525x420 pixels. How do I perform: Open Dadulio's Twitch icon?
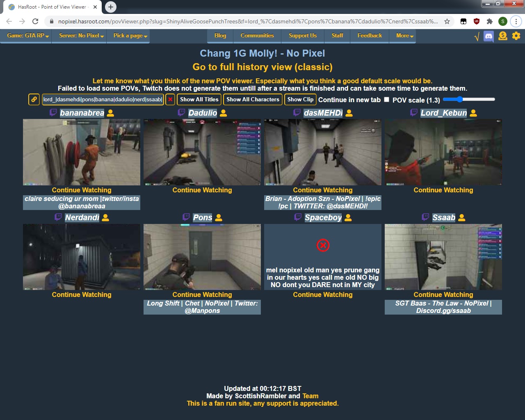181,113
